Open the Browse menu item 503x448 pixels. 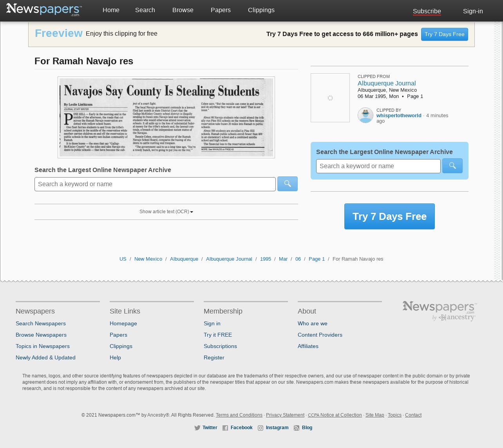(x=183, y=10)
